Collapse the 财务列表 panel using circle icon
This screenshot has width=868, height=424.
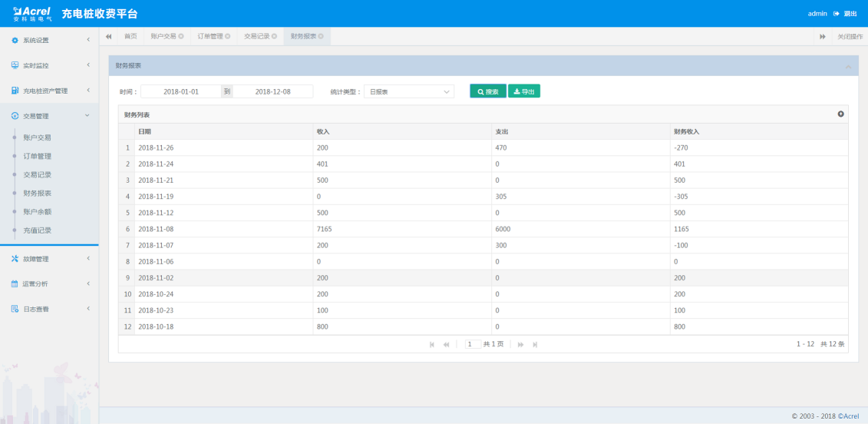click(840, 114)
